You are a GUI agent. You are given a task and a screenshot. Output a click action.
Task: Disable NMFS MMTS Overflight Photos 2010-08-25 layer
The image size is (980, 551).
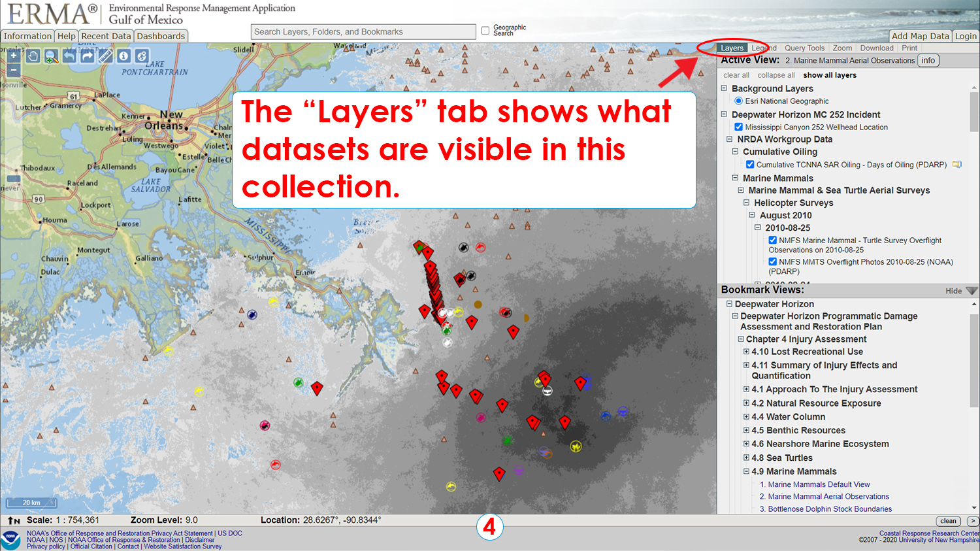tap(772, 261)
